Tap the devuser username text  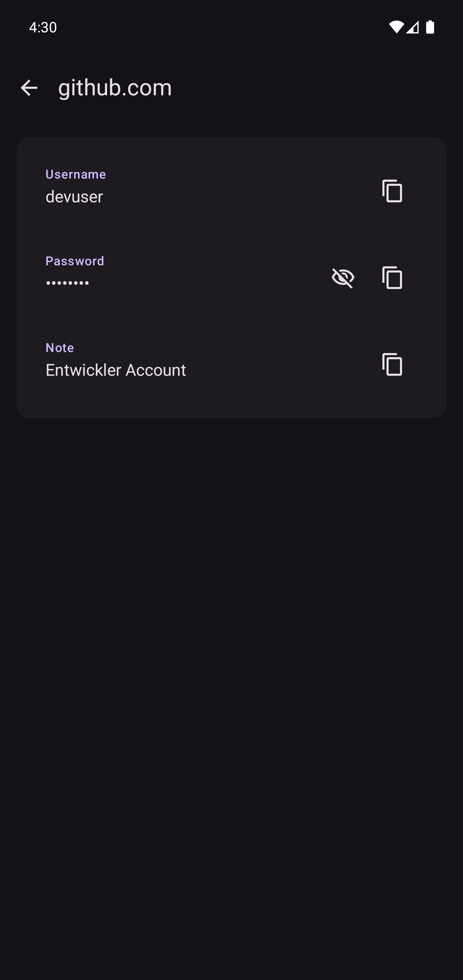point(74,197)
